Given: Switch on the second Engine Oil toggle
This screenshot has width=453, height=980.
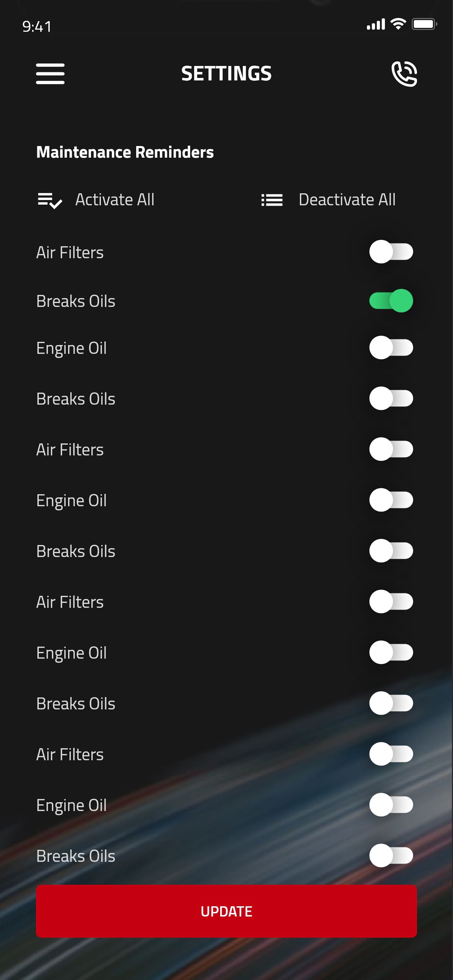Looking at the screenshot, I should point(391,500).
